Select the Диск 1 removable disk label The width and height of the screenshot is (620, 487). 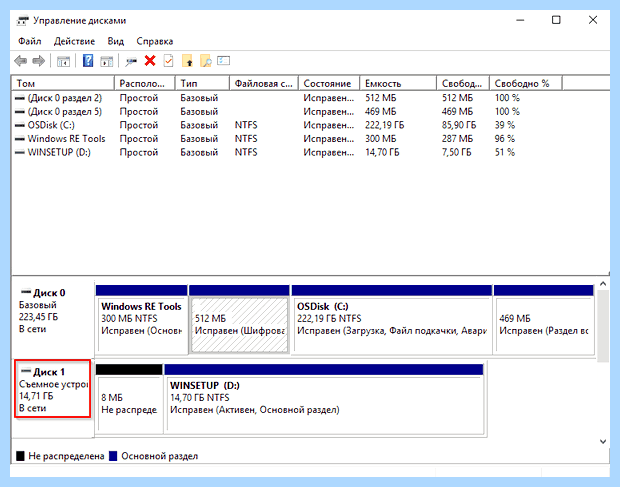[53, 389]
